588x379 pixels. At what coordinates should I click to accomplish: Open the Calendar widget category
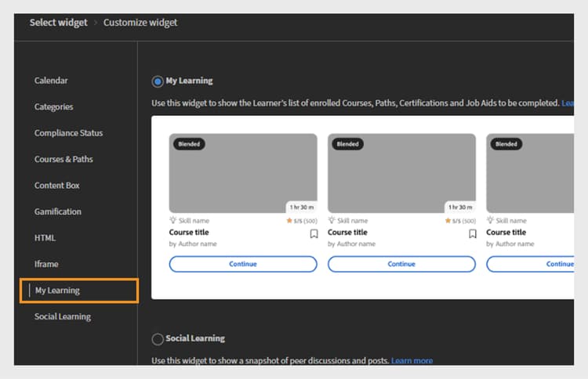51,81
